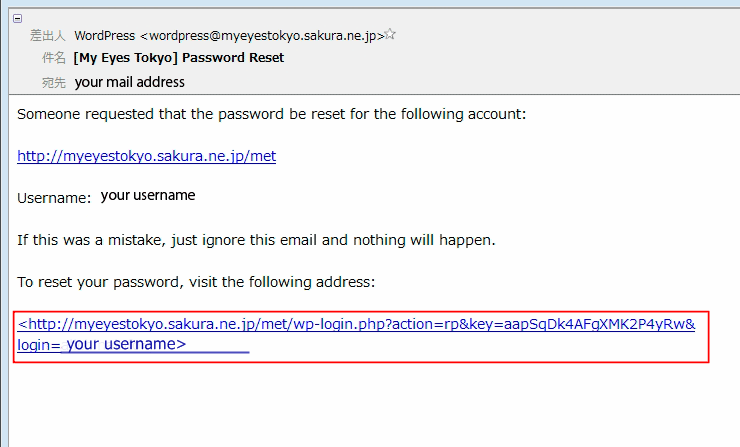Click the 宛先 recipient label

(54, 82)
